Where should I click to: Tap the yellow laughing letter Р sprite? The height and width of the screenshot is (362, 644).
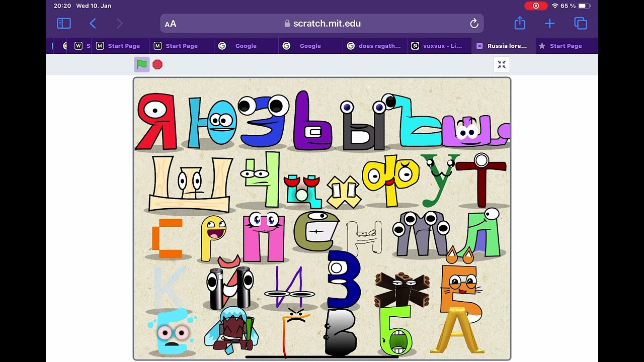point(213,238)
